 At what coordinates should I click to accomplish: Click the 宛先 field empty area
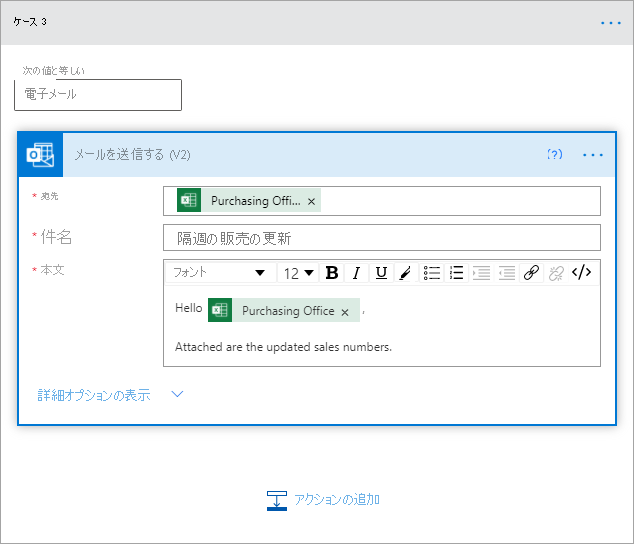click(x=460, y=201)
